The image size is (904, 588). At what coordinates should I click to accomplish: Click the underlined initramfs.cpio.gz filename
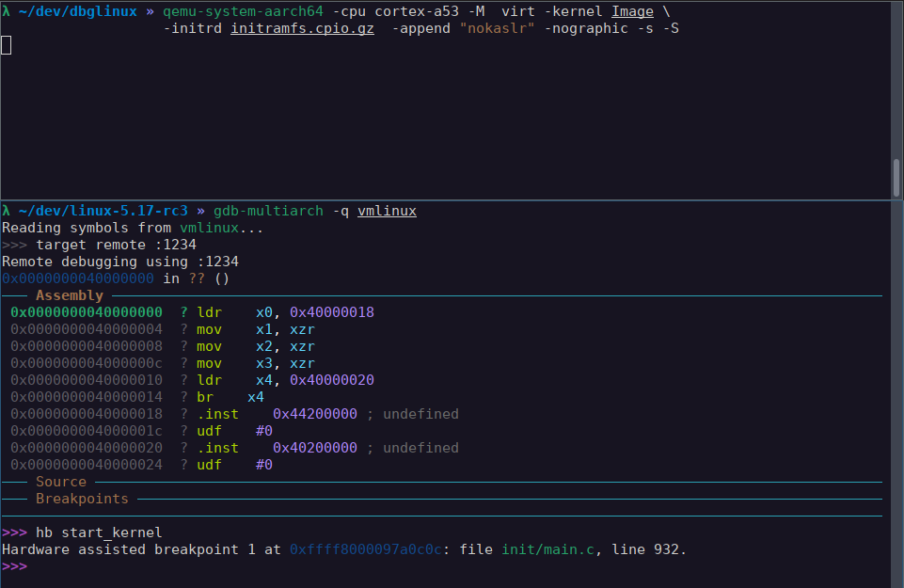pos(302,28)
